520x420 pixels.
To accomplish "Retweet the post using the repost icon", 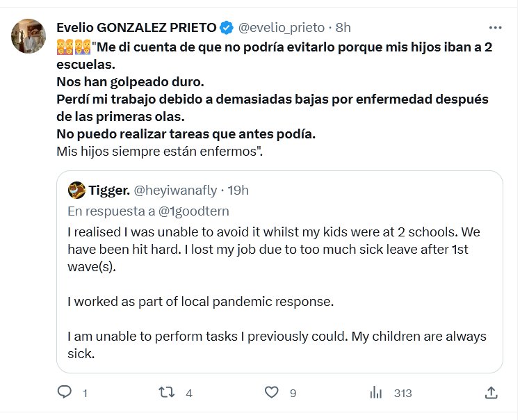I will coord(168,393).
